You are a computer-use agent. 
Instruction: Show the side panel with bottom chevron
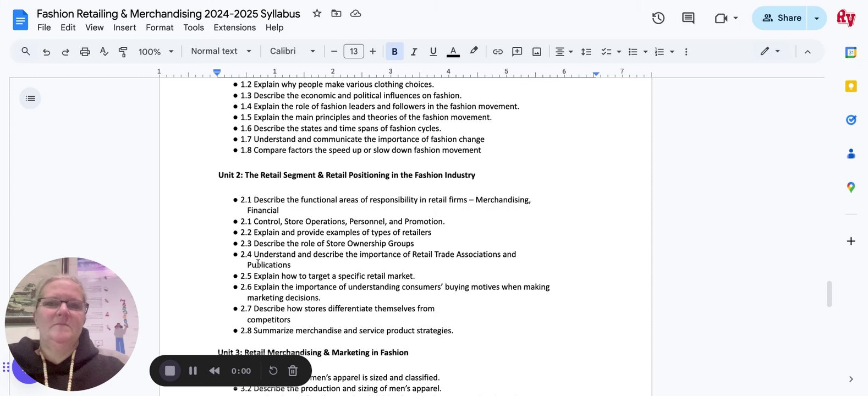pos(851,379)
